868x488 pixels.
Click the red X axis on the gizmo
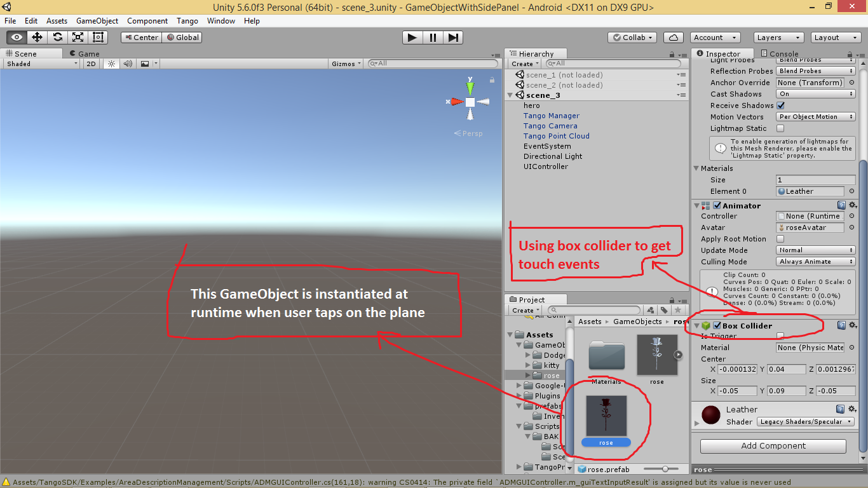tap(455, 102)
